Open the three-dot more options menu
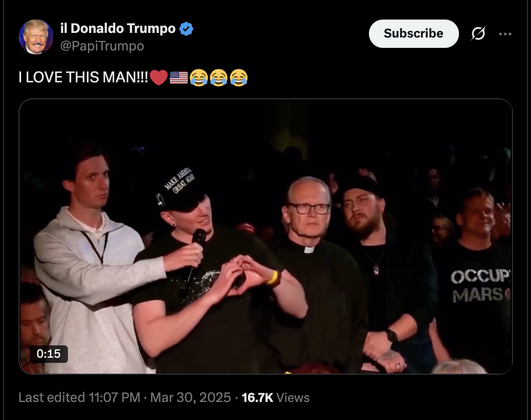 [505, 34]
